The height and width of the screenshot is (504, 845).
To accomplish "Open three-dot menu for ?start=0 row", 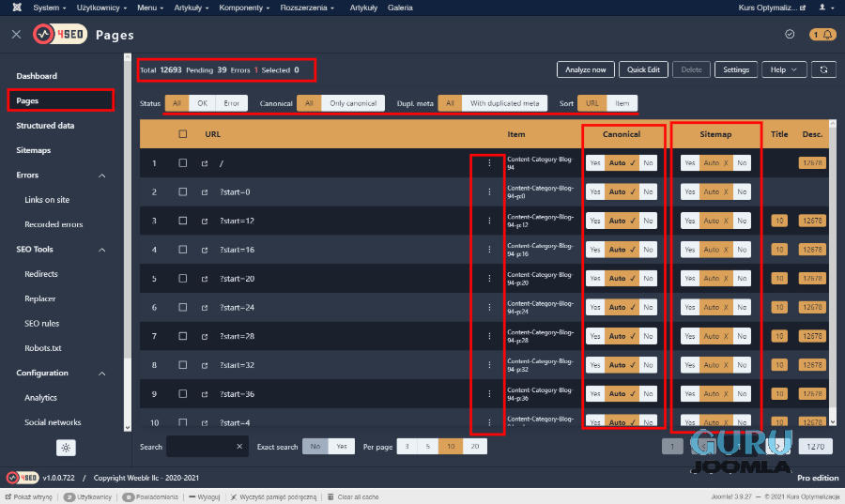I will 489,192.
